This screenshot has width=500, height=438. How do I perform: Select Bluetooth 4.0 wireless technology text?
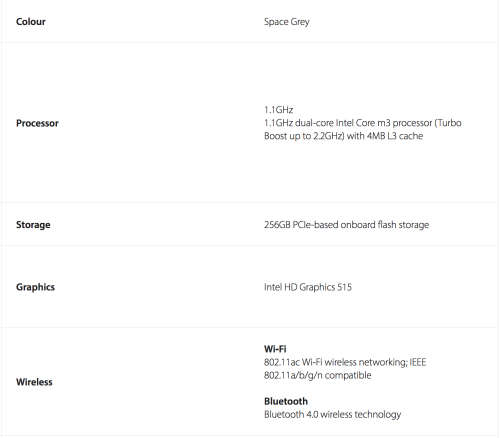(x=332, y=414)
